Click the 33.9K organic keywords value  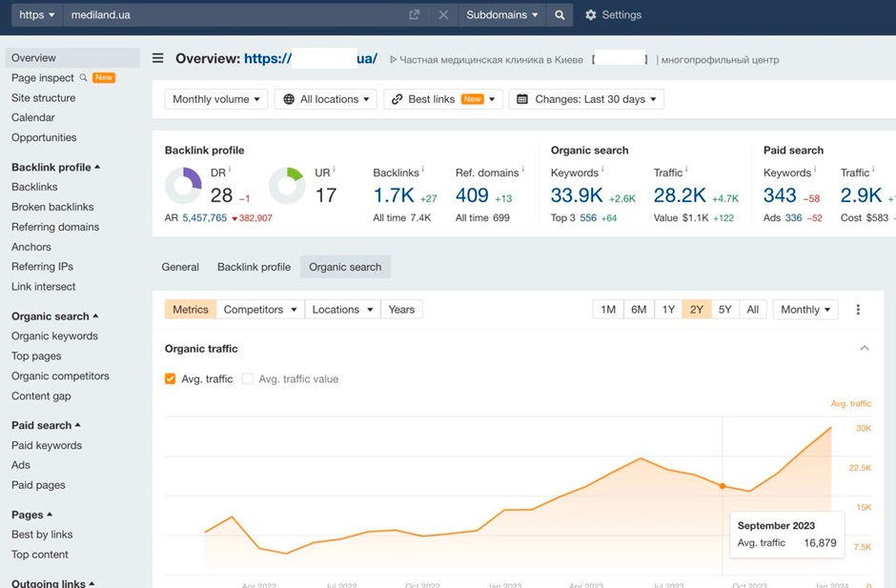pyautogui.click(x=577, y=195)
